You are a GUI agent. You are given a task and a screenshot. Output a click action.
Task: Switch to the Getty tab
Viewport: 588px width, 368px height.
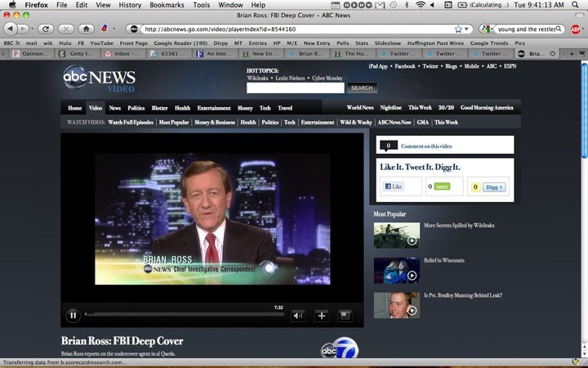tap(78, 54)
